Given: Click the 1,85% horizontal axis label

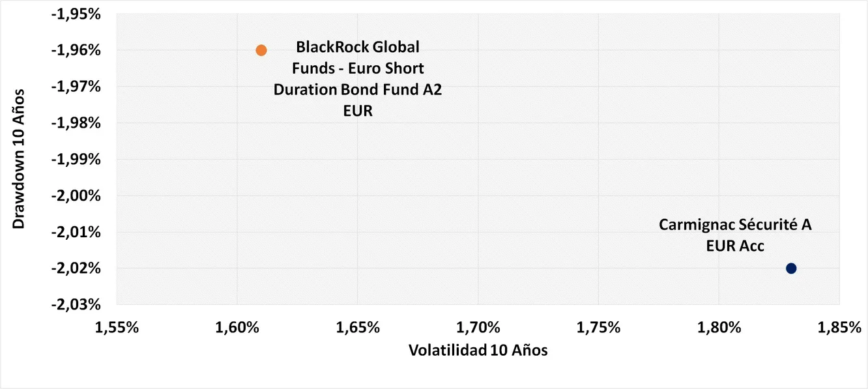Looking at the screenshot, I should tap(838, 327).
